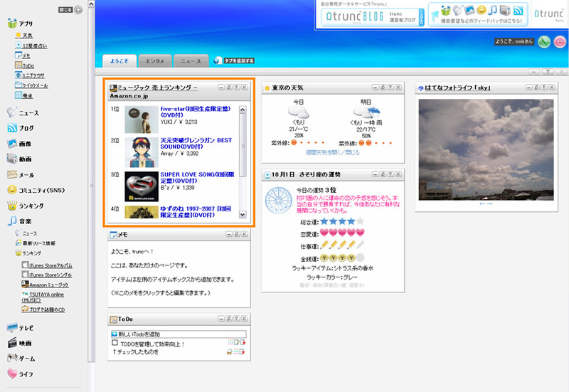
Task: Open the 電卓 calculator app in the sidebar
Action: point(24,95)
